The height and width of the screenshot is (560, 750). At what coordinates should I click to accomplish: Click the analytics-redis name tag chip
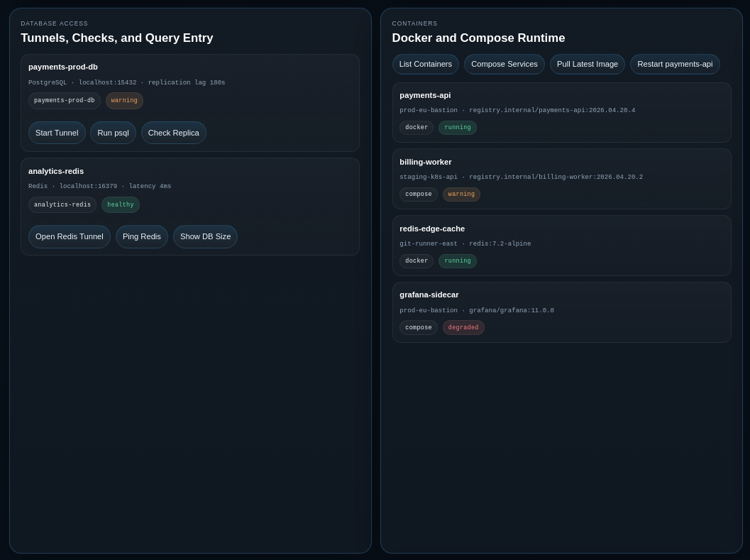[x=62, y=205]
